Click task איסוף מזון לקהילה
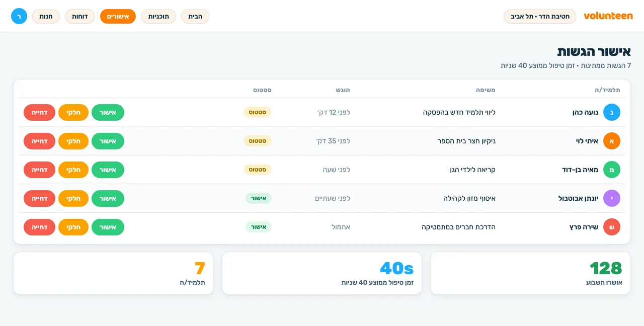 tap(469, 198)
